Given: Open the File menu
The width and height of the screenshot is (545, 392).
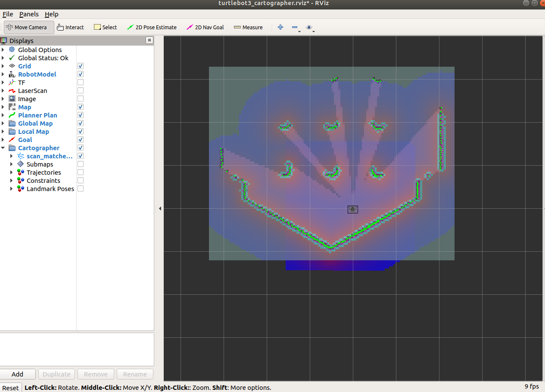Looking at the screenshot, I should point(8,14).
